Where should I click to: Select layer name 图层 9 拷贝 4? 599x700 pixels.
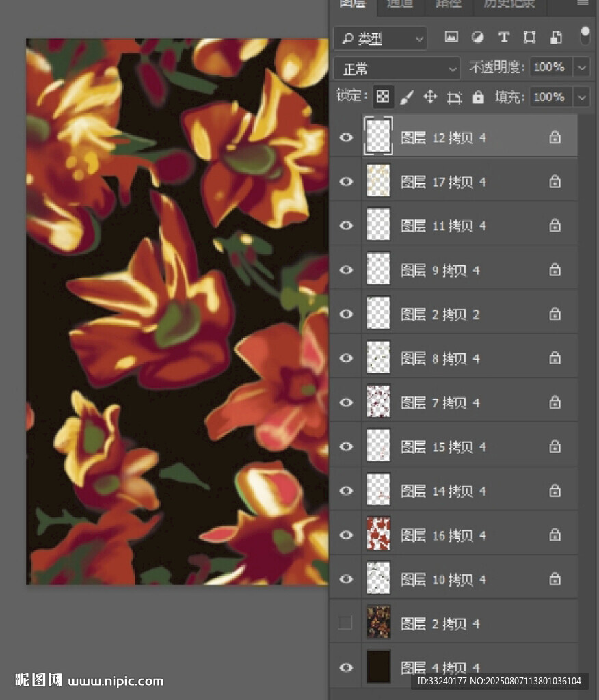click(x=440, y=270)
